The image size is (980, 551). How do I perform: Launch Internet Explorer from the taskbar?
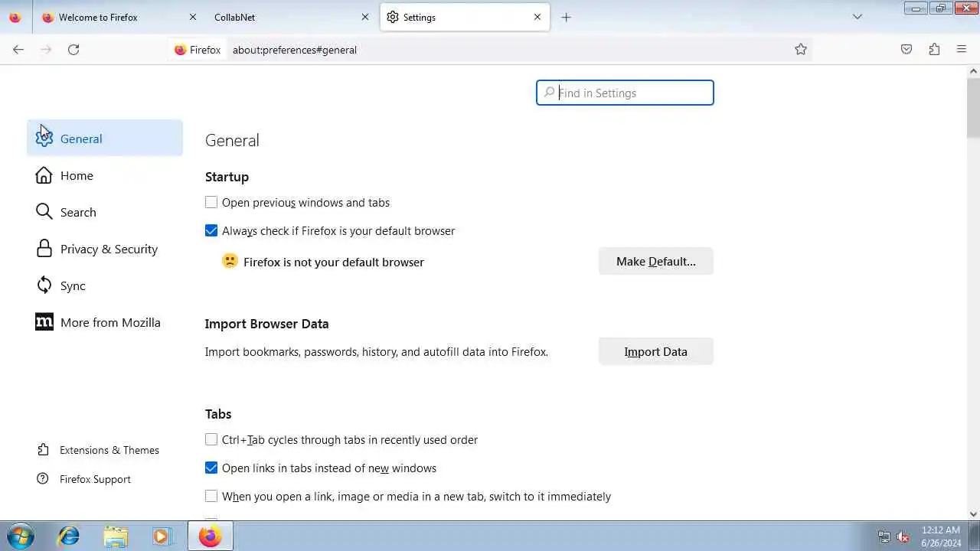coord(69,536)
